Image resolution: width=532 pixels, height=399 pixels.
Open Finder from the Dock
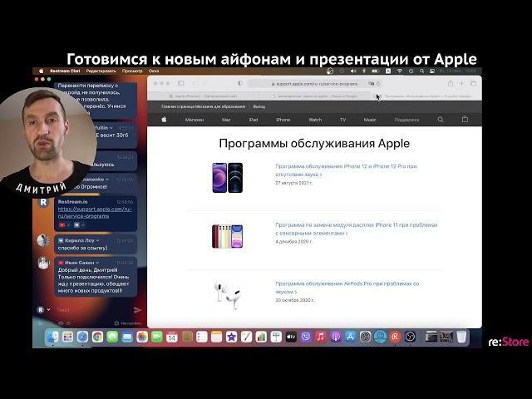click(52, 337)
